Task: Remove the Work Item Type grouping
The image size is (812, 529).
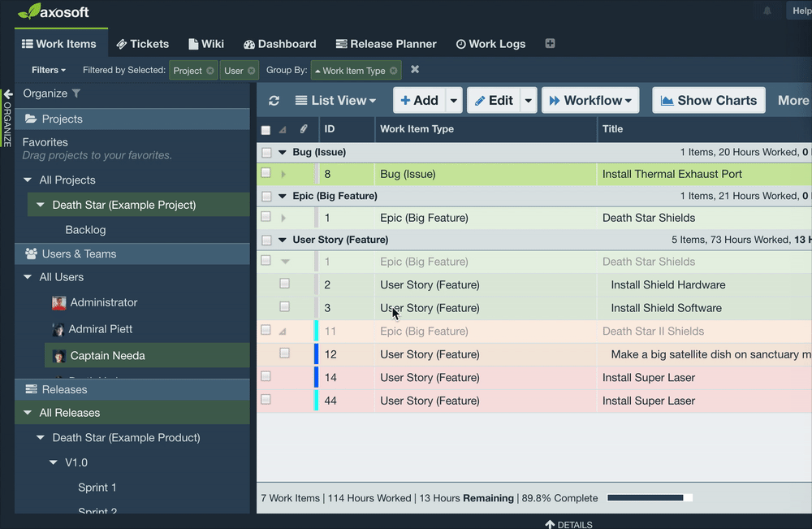Action: 394,71
